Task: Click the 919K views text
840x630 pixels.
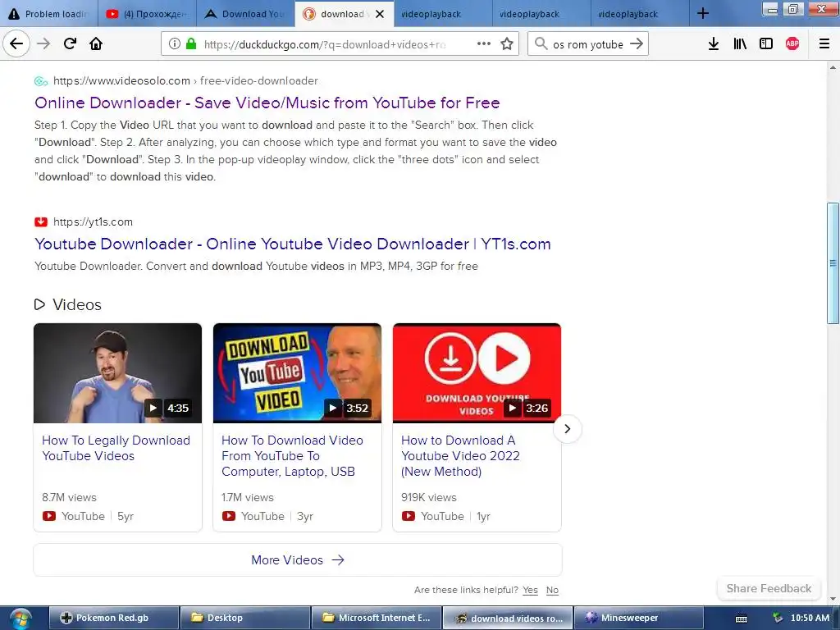Action: pyautogui.click(x=428, y=497)
